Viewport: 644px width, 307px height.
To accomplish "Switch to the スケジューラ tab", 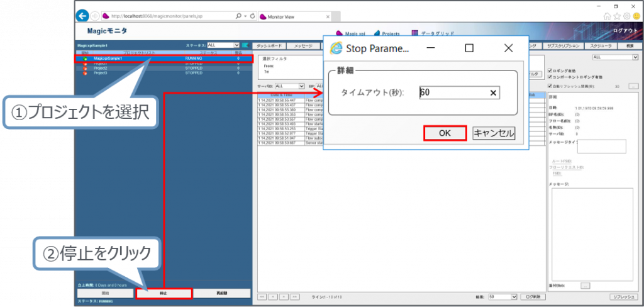I will 602,46.
